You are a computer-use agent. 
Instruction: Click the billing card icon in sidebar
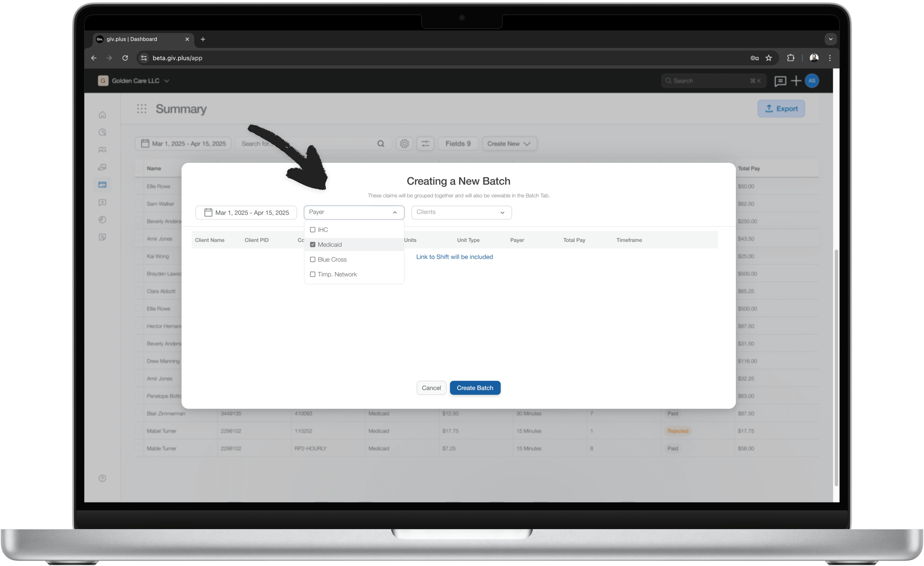coord(102,184)
